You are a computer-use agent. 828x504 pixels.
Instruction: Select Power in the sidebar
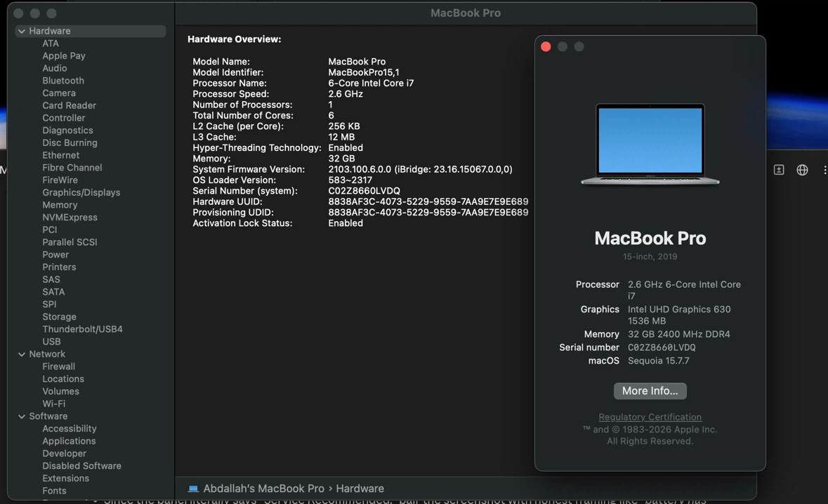[55, 254]
